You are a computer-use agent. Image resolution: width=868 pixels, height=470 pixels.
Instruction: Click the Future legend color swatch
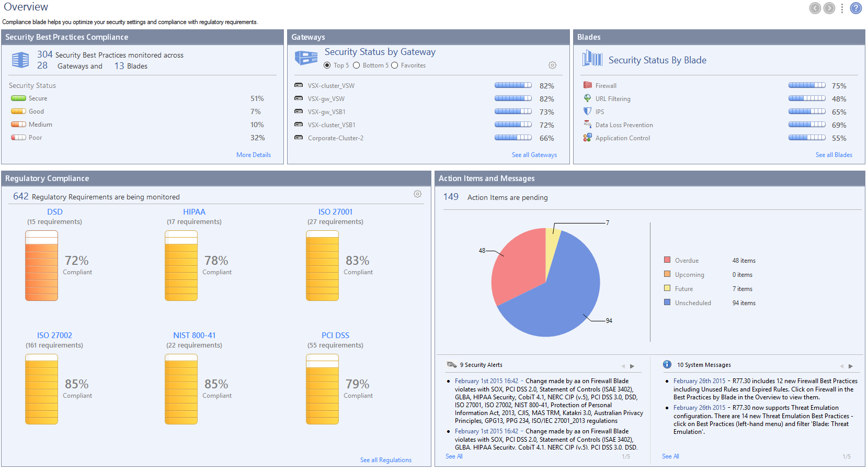tap(667, 288)
